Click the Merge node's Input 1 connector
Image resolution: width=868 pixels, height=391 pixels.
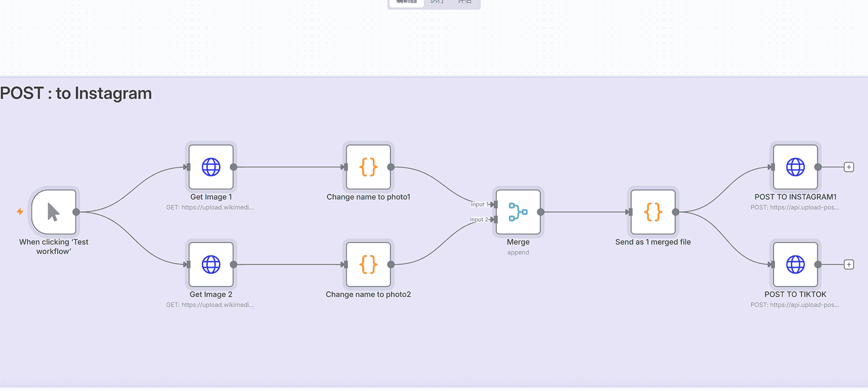click(494, 204)
